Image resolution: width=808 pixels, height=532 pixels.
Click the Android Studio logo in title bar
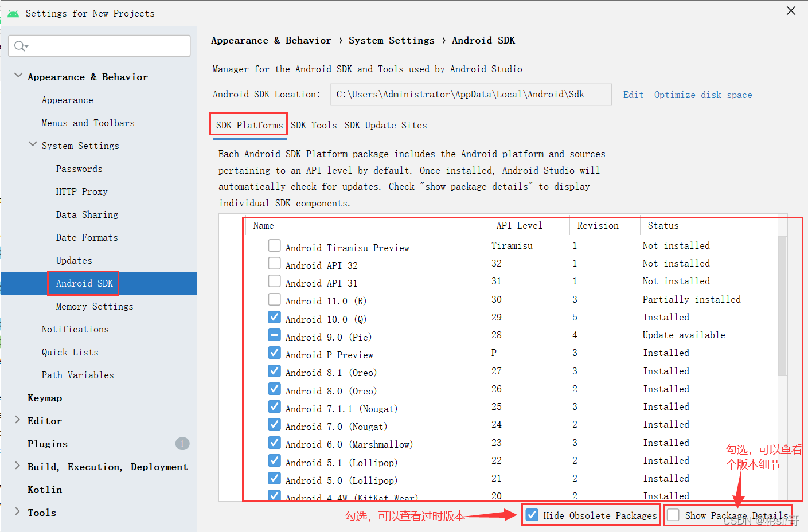pos(13,13)
